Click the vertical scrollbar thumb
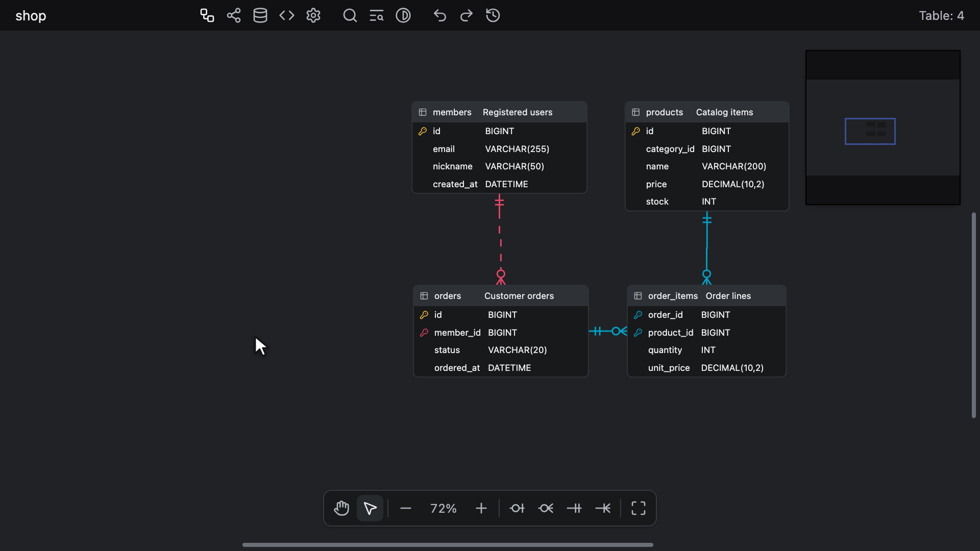The height and width of the screenshot is (551, 980). 974,315
